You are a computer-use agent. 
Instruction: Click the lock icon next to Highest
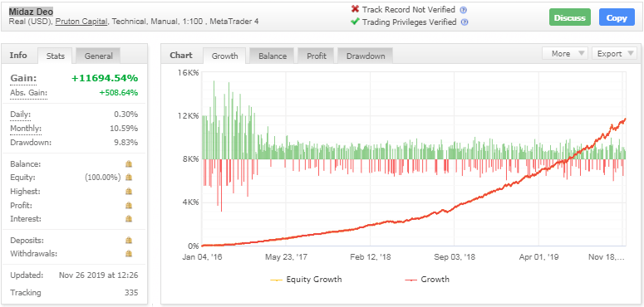[129, 192]
